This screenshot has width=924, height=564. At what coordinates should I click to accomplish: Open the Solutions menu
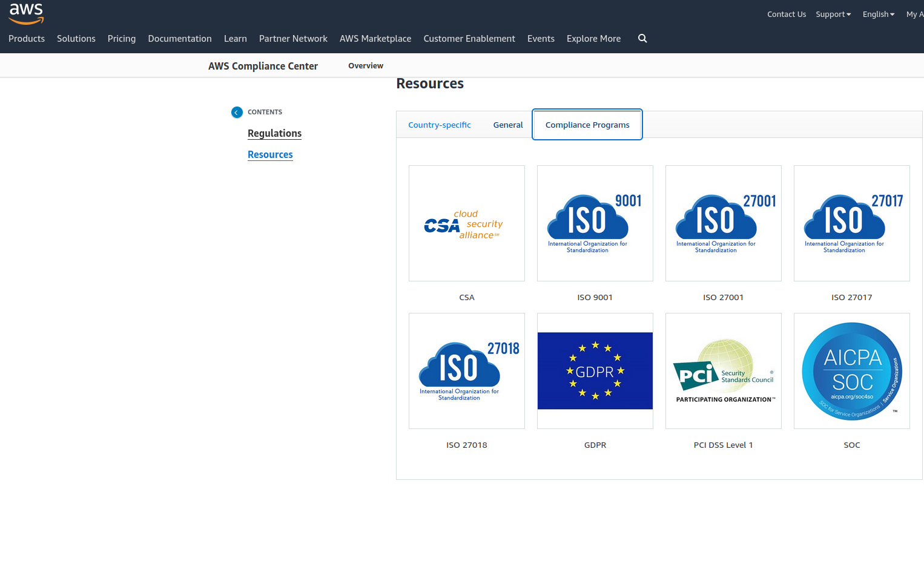pos(76,38)
